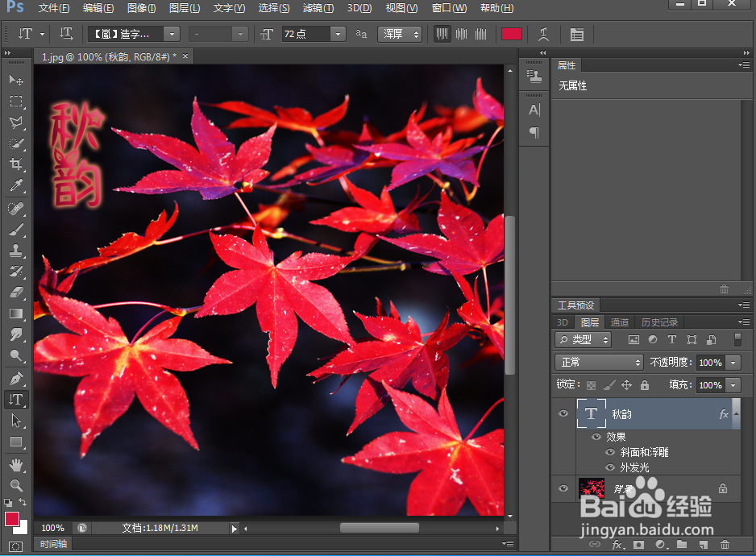
Task: Open the 72 点 font size dropdown
Action: 339,34
